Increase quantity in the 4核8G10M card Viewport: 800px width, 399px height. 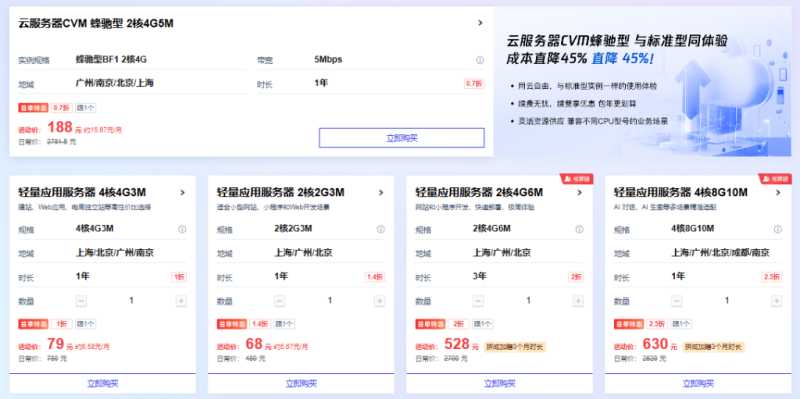(x=777, y=301)
